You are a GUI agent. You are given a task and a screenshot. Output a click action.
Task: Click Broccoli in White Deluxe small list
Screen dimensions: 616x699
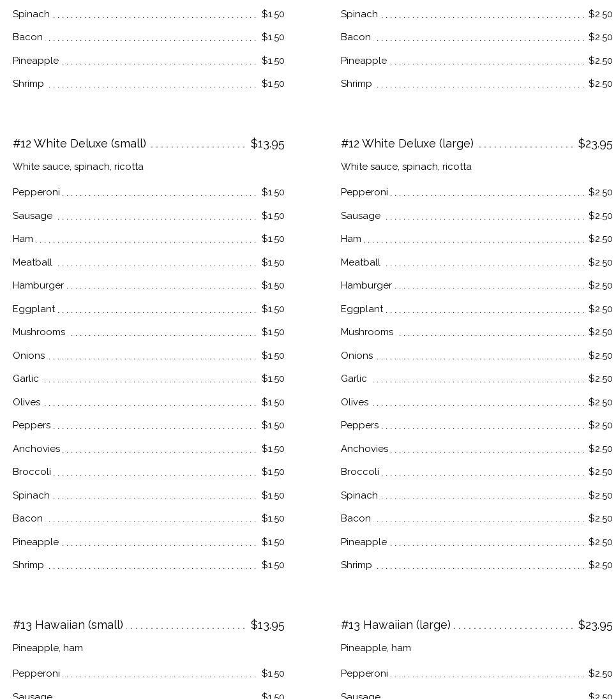pyautogui.click(x=32, y=472)
